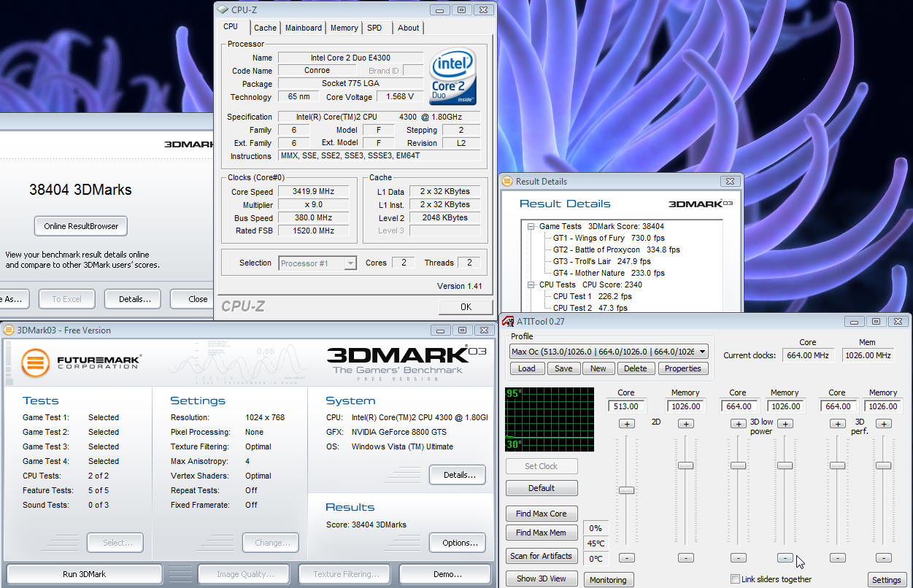Click the CPU-Z title bar icon
This screenshot has height=588, width=913.
point(223,9)
